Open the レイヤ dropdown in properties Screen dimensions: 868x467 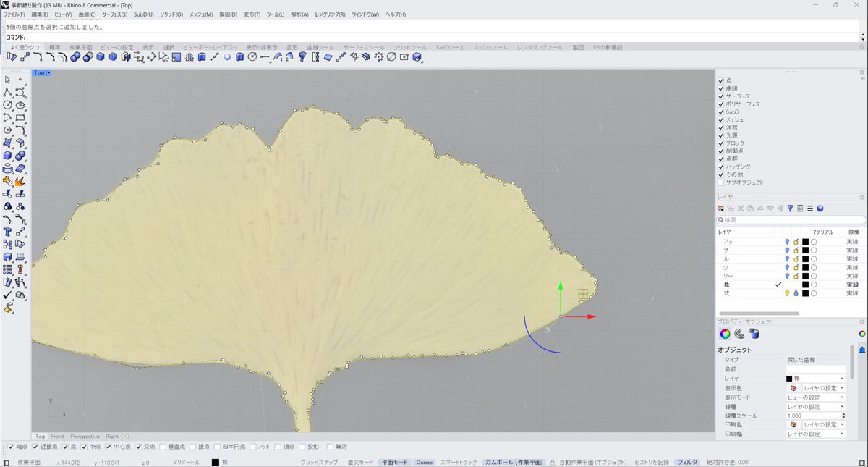816,379
